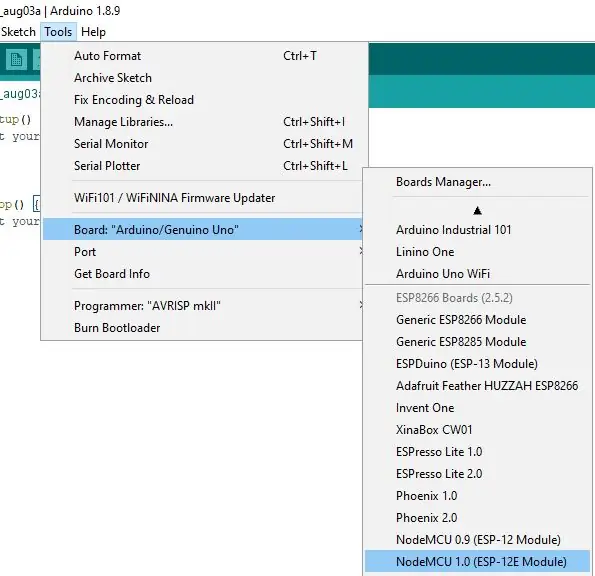
Task: Select the Linino One board
Action: click(x=477, y=252)
